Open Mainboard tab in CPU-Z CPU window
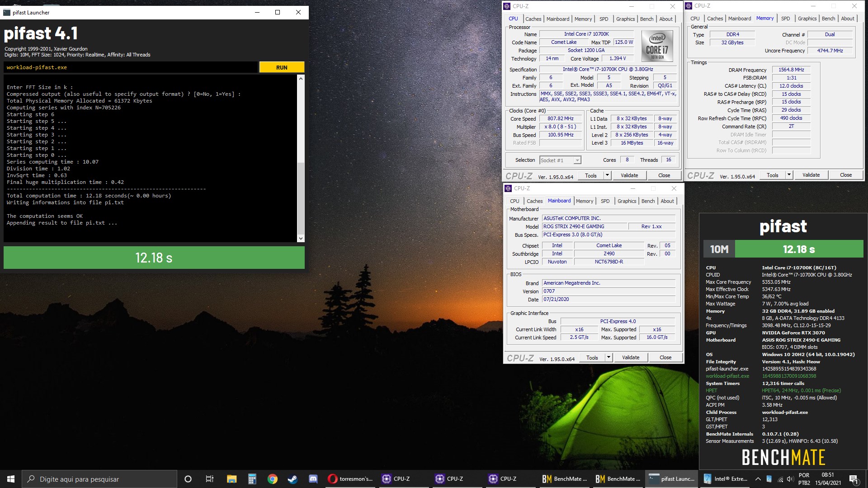 (x=558, y=19)
